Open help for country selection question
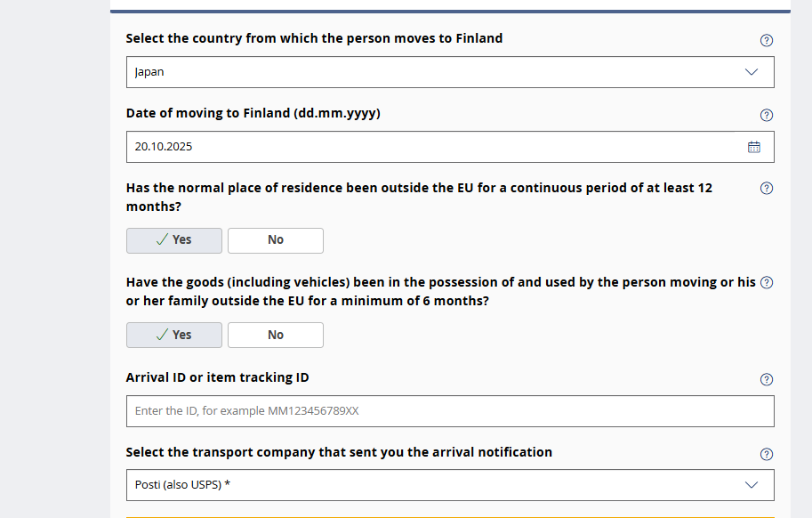The height and width of the screenshot is (518, 812). click(x=767, y=40)
